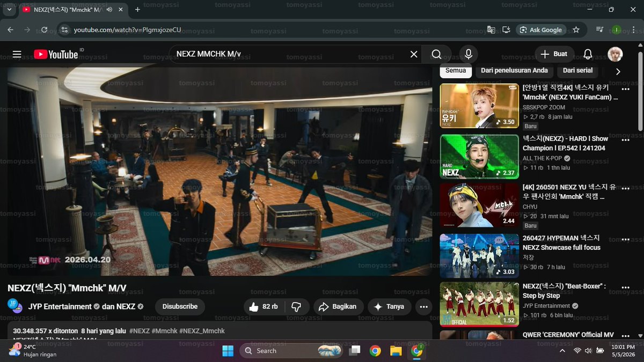Click Disubscribe to toggle subscription

click(x=180, y=307)
